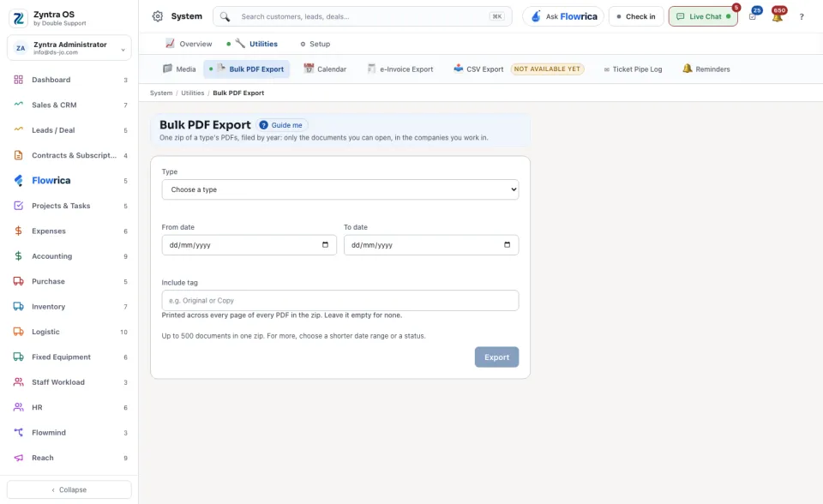
Task: Click the Purchase truck icon
Action: [18, 281]
